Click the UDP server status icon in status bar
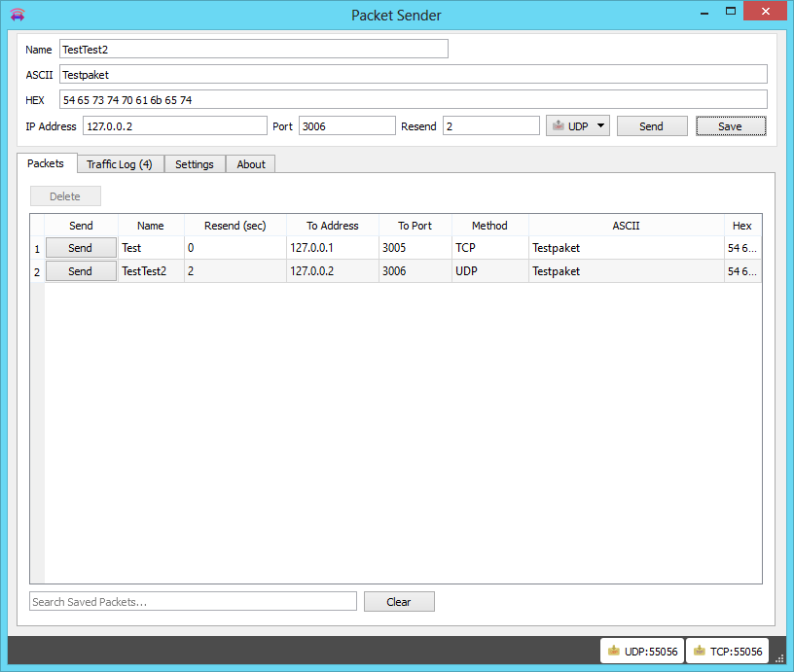 (x=614, y=651)
